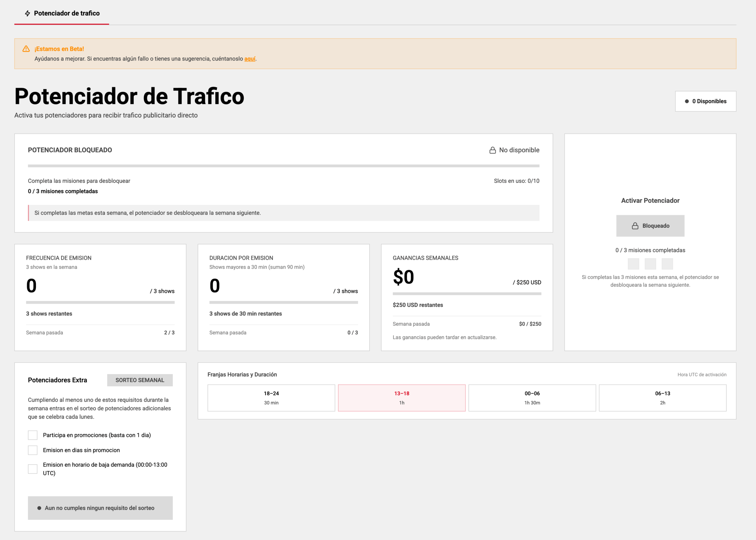This screenshot has width=756, height=540.
Task: Click '3 shows restantes' text
Action: click(49, 314)
